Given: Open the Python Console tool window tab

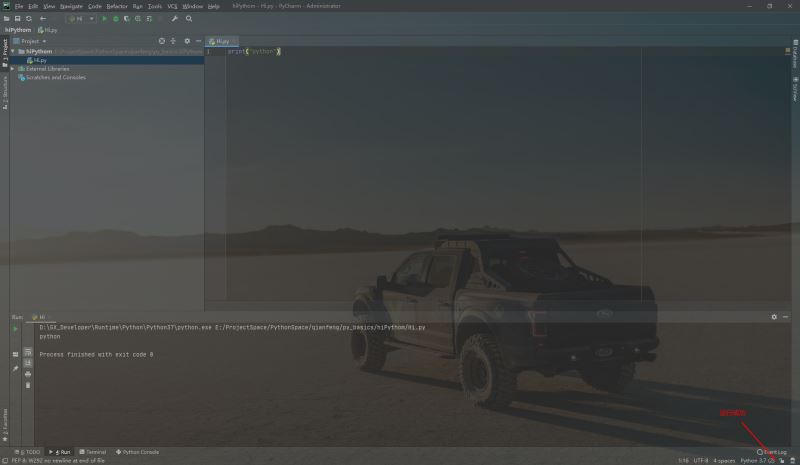Looking at the screenshot, I should pyautogui.click(x=138, y=452).
